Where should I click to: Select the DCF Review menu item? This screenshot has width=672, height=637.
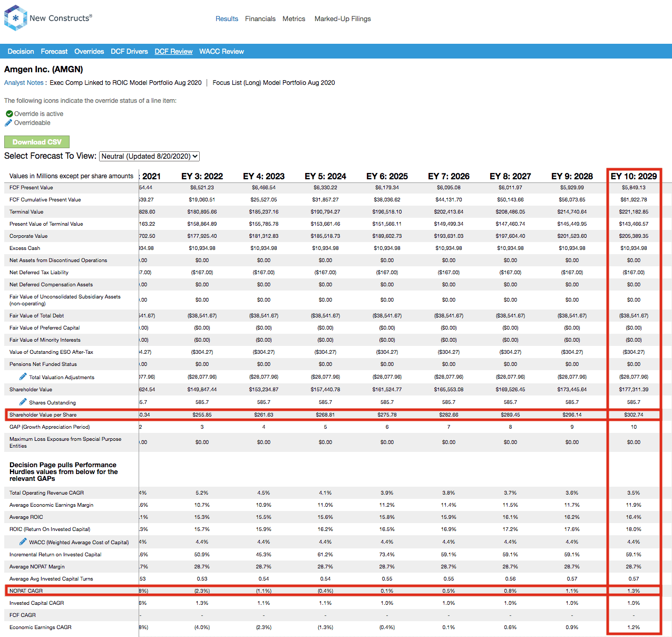pyautogui.click(x=173, y=51)
